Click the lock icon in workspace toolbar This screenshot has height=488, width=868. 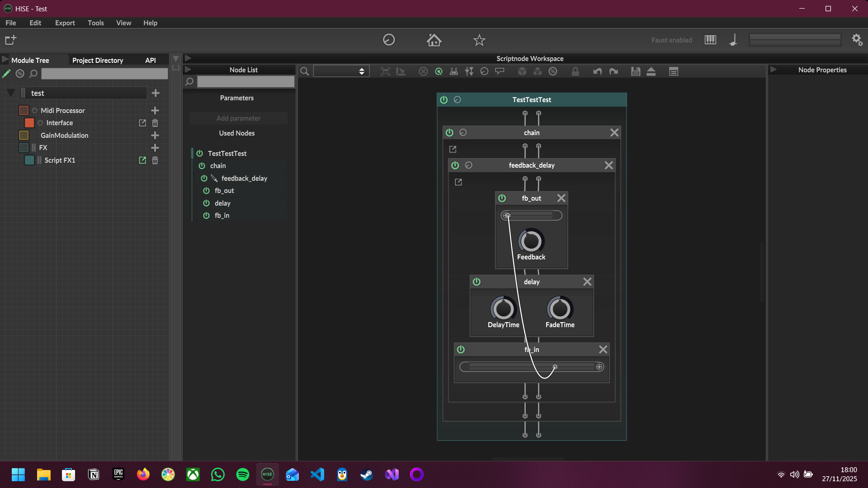coord(575,71)
